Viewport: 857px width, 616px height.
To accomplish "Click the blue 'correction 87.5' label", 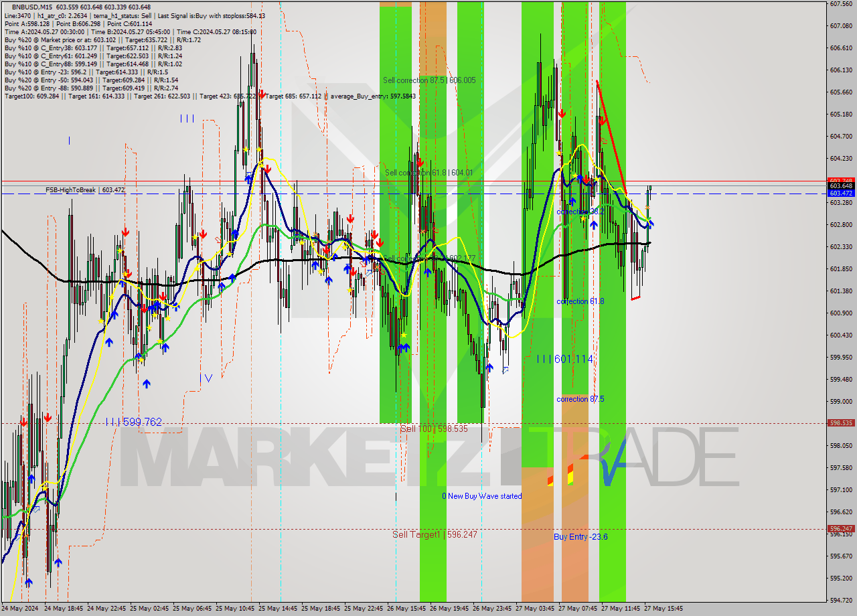I will (580, 398).
